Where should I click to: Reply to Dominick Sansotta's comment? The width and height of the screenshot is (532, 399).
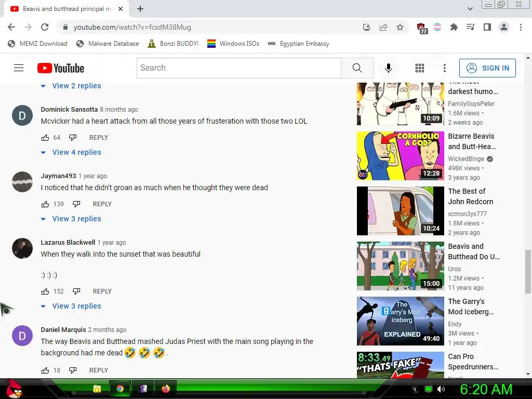99,137
